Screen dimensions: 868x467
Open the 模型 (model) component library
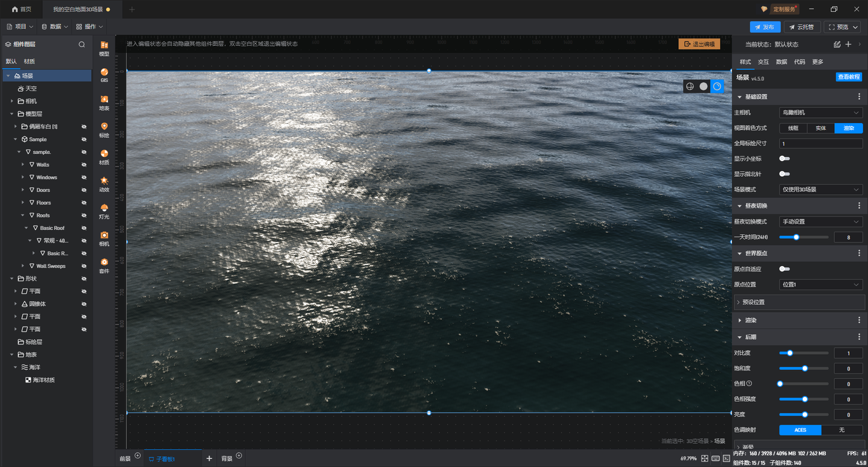point(104,49)
